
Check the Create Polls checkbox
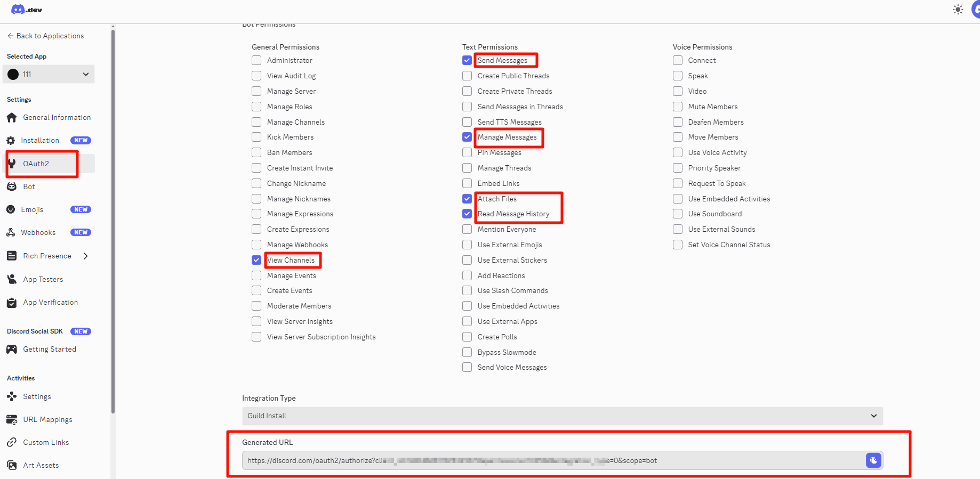[x=467, y=337]
